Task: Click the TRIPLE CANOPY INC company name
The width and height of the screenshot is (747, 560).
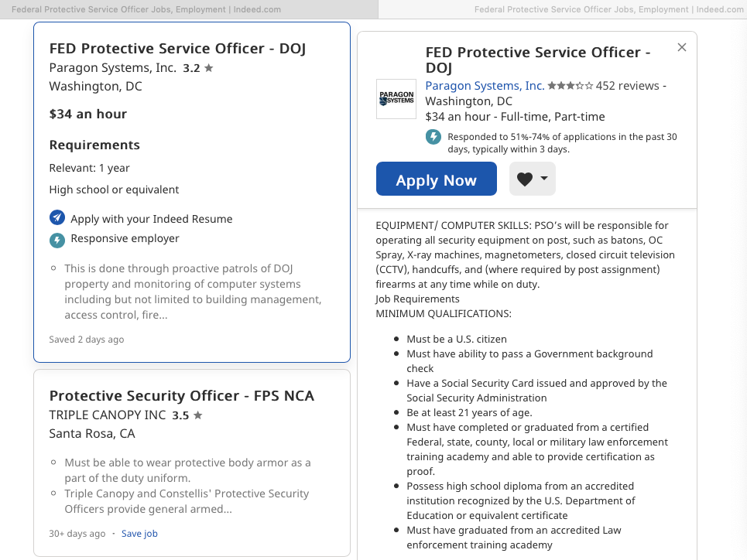Action: [107, 415]
